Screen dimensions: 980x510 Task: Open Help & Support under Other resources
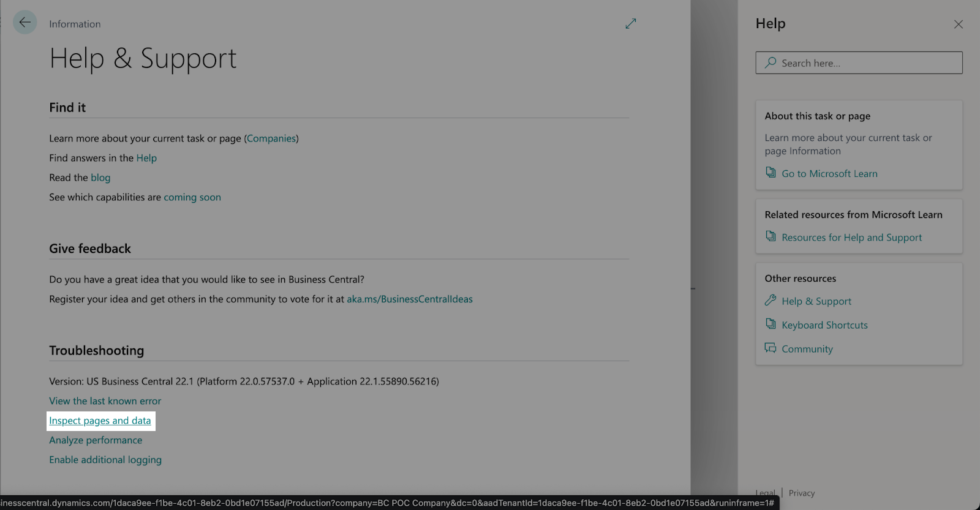point(816,301)
